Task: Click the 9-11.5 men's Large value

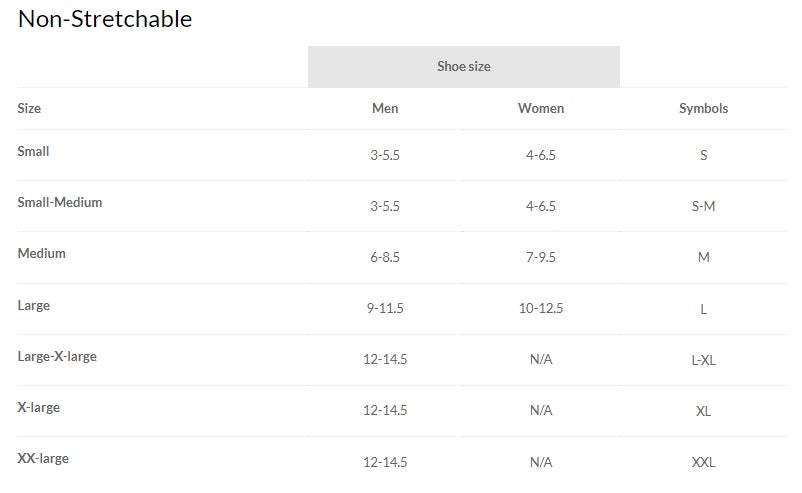Action: (x=385, y=308)
